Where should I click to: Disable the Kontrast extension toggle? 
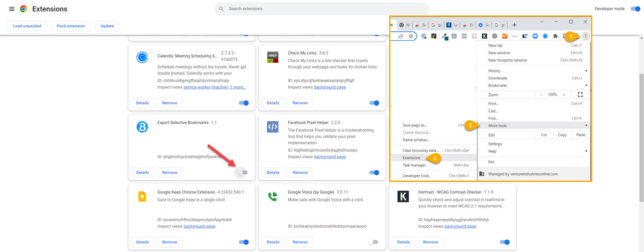tap(505, 242)
